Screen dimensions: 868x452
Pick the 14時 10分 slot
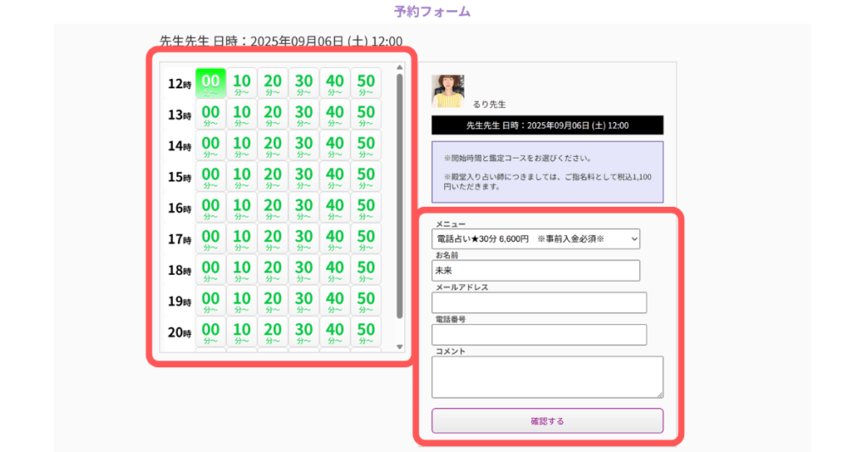point(242,146)
